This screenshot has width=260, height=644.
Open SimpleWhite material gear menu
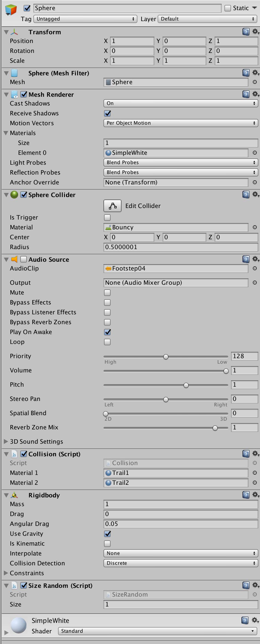click(x=256, y=620)
